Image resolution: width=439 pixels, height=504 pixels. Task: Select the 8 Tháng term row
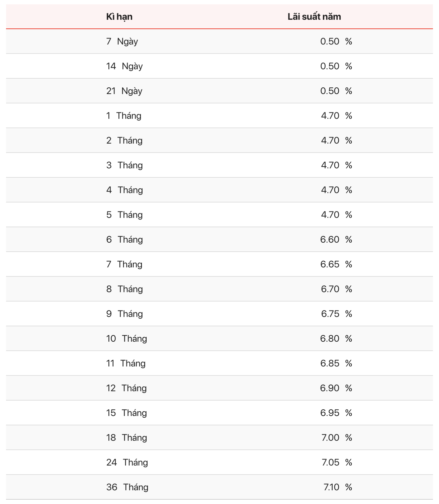219,289
